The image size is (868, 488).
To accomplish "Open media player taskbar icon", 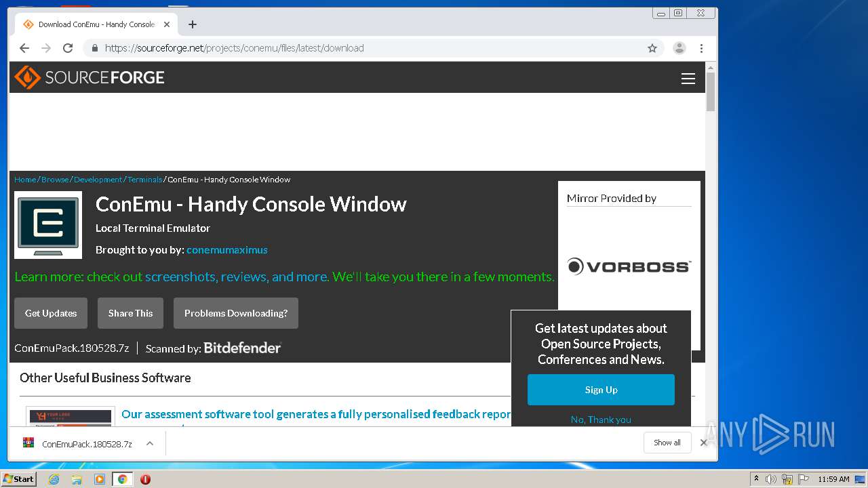I will pyautogui.click(x=99, y=479).
